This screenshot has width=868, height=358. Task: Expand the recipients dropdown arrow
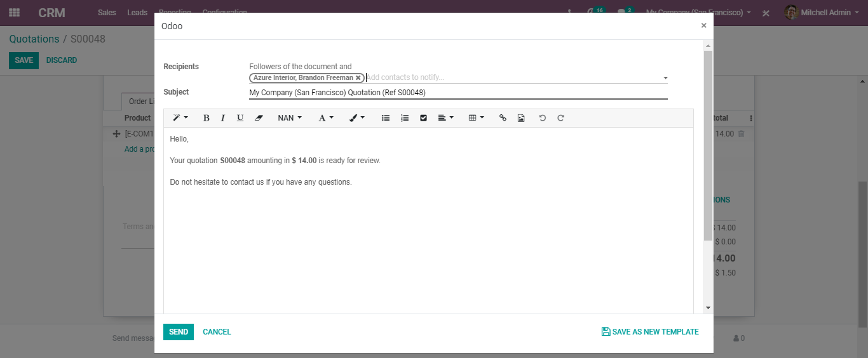[665, 78]
